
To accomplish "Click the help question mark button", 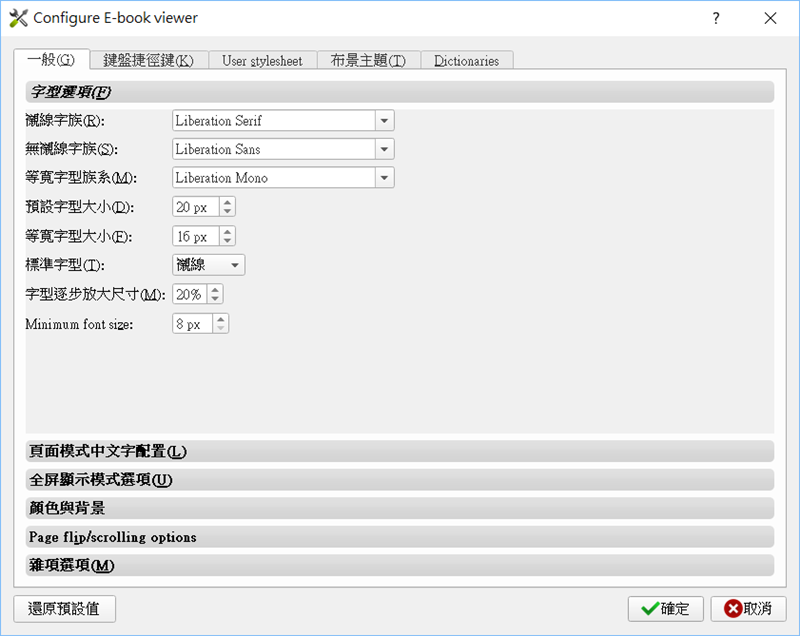I will (x=716, y=18).
